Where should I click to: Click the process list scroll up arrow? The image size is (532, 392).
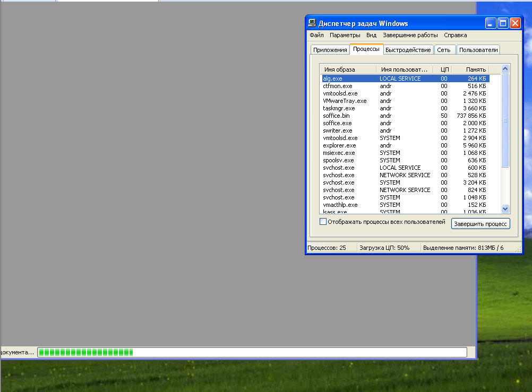(x=505, y=69)
